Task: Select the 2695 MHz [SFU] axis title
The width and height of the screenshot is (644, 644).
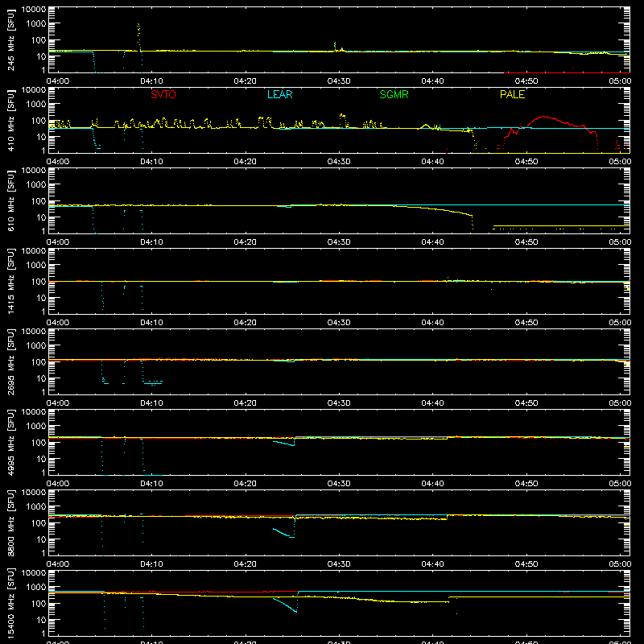Action: [10, 361]
